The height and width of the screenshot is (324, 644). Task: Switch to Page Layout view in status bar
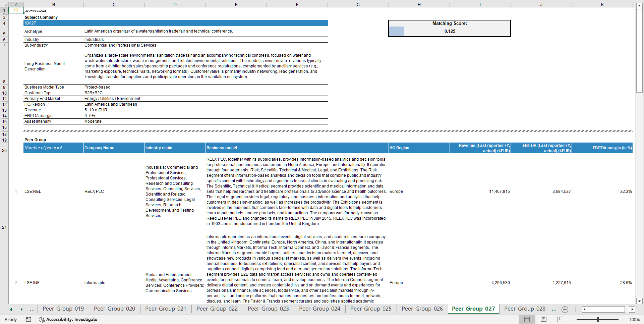(x=543, y=319)
